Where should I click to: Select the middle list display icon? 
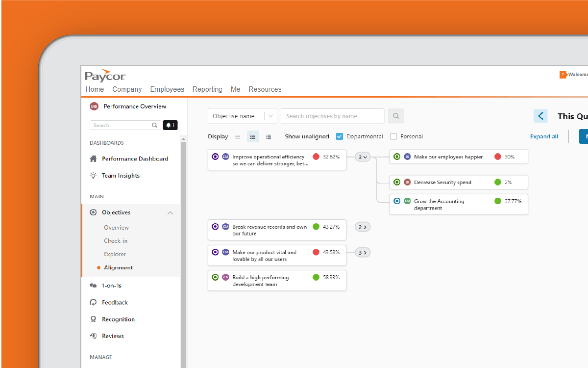tap(253, 137)
